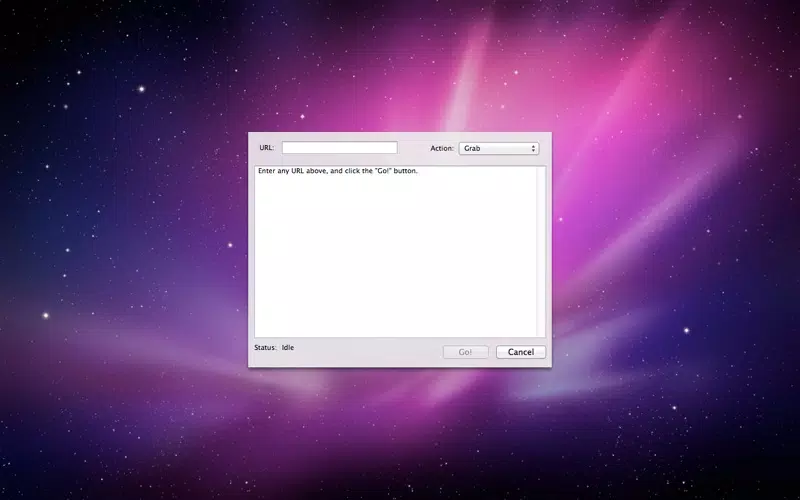Click the "Enter any URL above" instruction text
The height and width of the screenshot is (500, 800).
coord(300,171)
